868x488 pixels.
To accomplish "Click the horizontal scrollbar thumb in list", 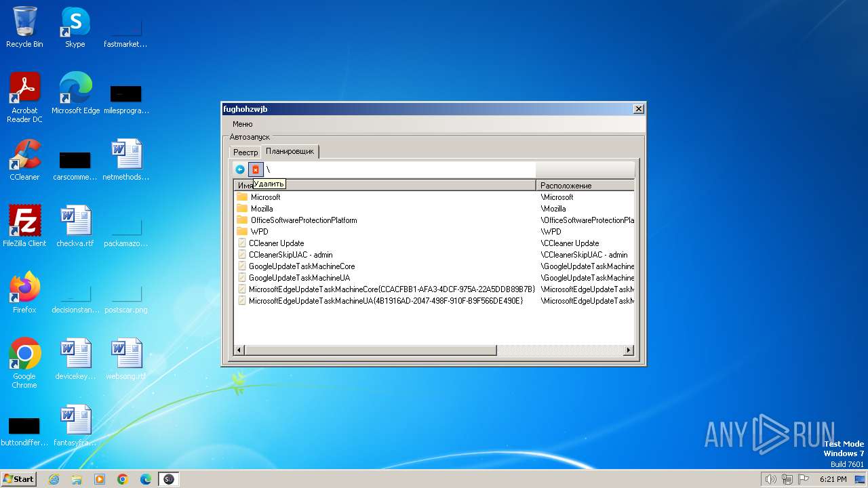I will click(370, 350).
